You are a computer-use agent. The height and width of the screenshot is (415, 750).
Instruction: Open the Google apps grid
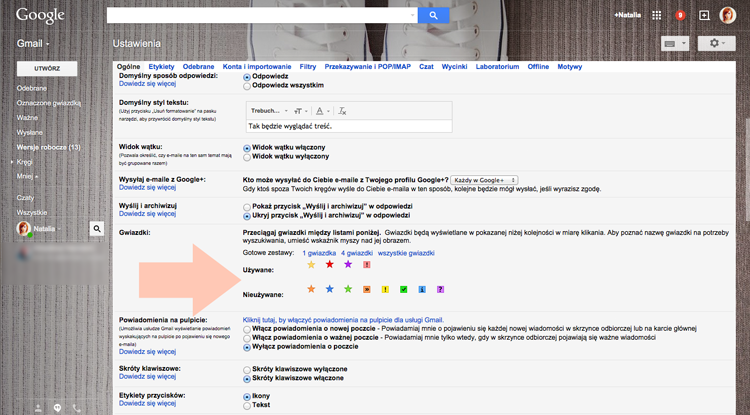coord(657,15)
